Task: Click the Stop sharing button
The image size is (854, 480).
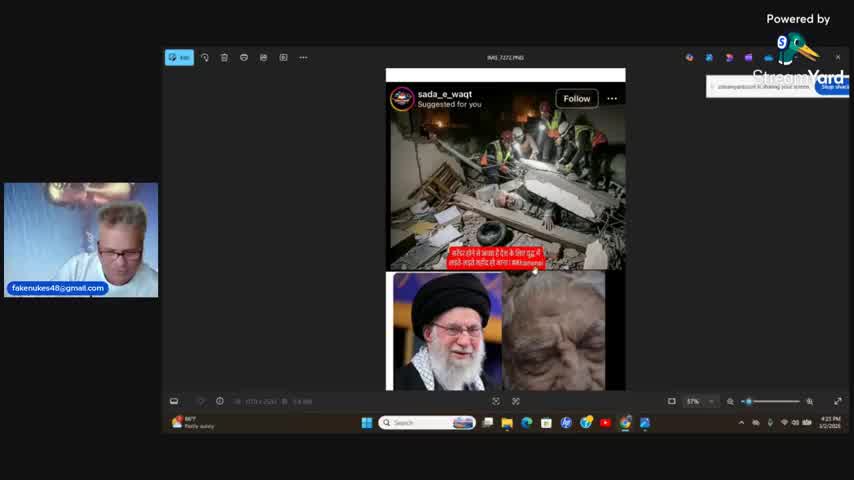Action: point(833,87)
